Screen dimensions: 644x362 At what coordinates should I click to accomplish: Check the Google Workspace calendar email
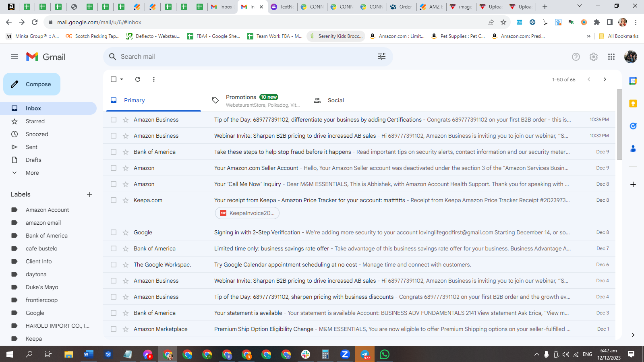coord(114,265)
